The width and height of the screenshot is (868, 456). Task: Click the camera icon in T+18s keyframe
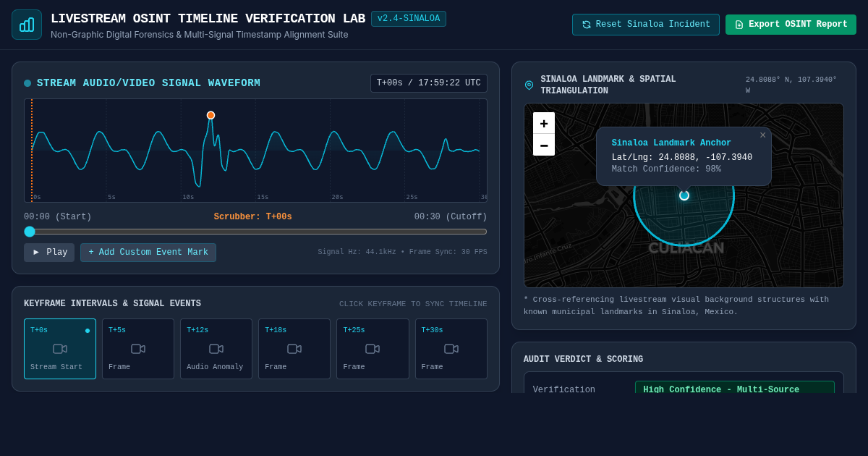(294, 349)
